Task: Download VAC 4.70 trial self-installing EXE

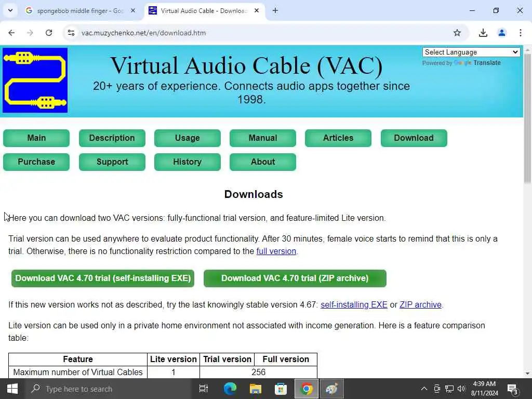Action: (103, 278)
